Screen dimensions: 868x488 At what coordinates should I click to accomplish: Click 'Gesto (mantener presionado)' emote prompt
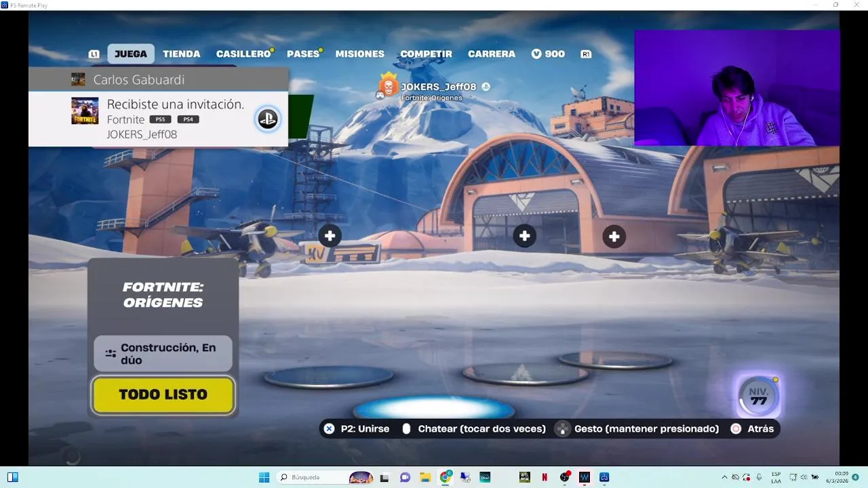click(646, 428)
